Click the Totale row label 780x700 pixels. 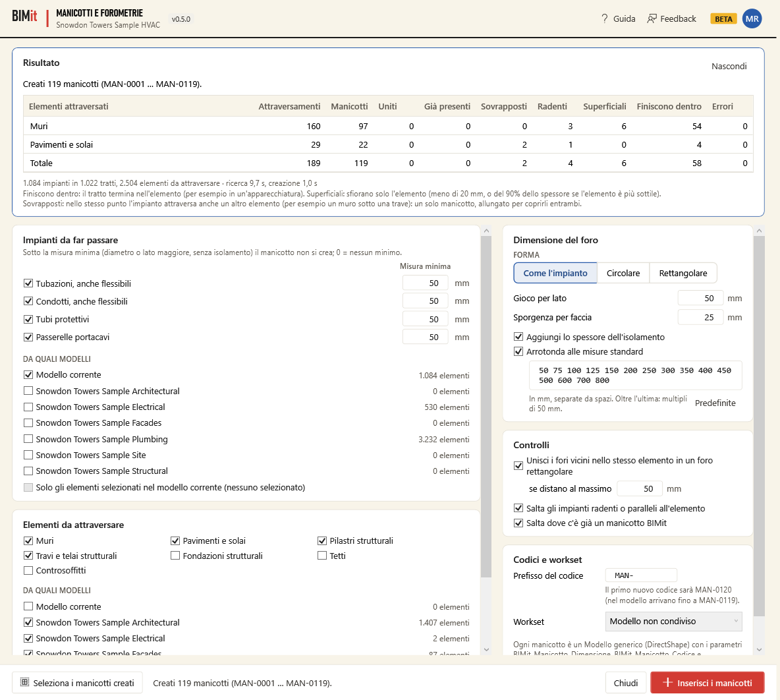[42, 163]
